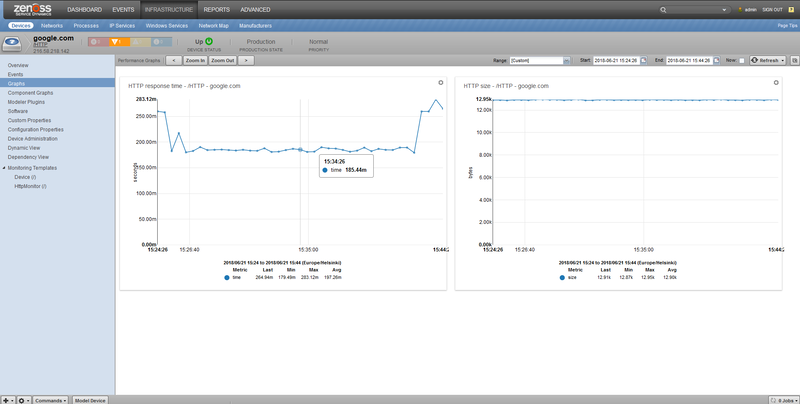Open the Range dropdown

point(566,60)
